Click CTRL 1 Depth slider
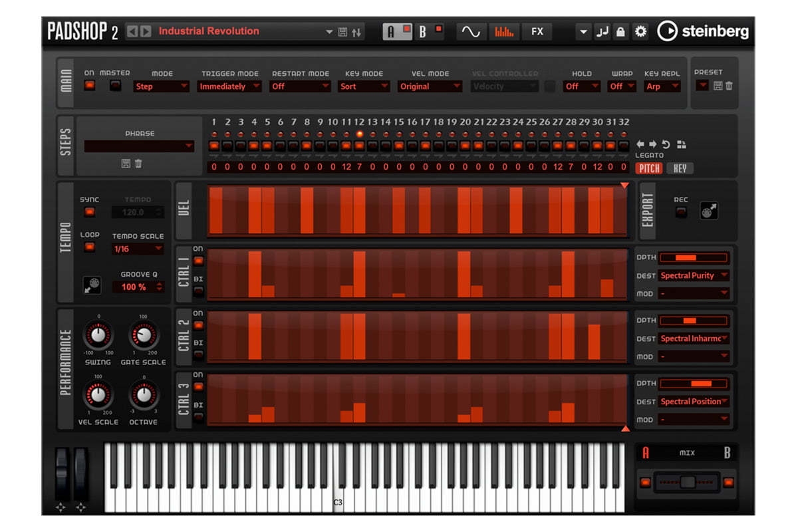The height and width of the screenshot is (532, 798). [694, 257]
